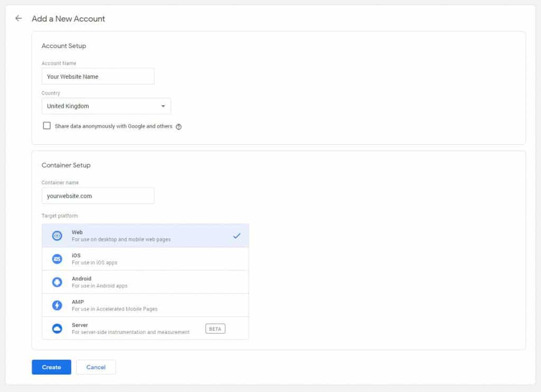Choose the Android target platform option
The height and width of the screenshot is (392, 541).
pyautogui.click(x=145, y=282)
